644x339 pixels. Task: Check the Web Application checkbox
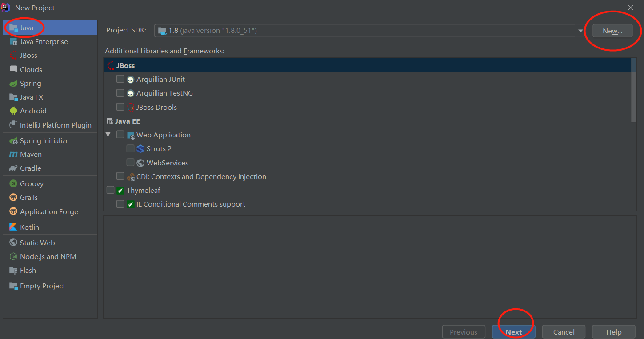pos(120,135)
